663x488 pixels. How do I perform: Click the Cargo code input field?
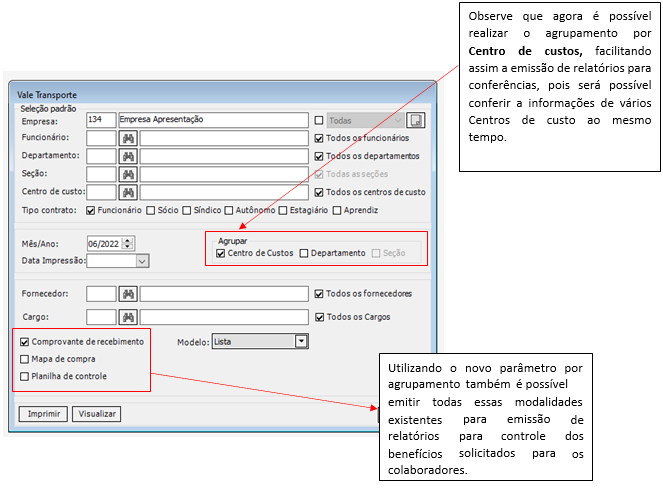[x=101, y=317]
